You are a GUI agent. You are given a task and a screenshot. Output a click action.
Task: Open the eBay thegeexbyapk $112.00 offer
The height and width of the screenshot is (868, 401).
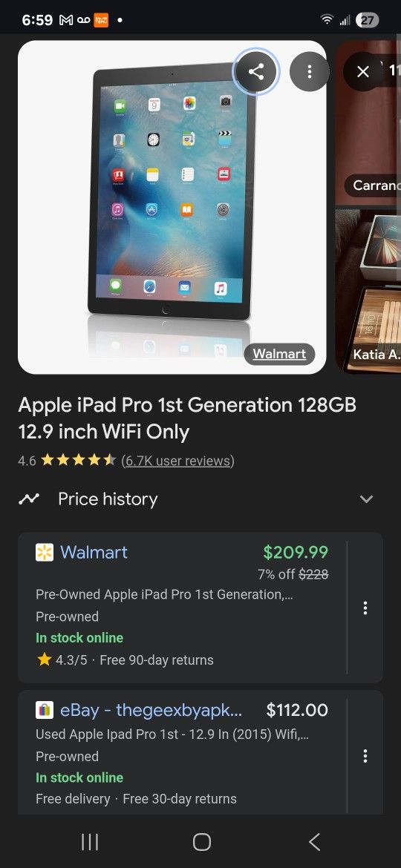(x=183, y=752)
